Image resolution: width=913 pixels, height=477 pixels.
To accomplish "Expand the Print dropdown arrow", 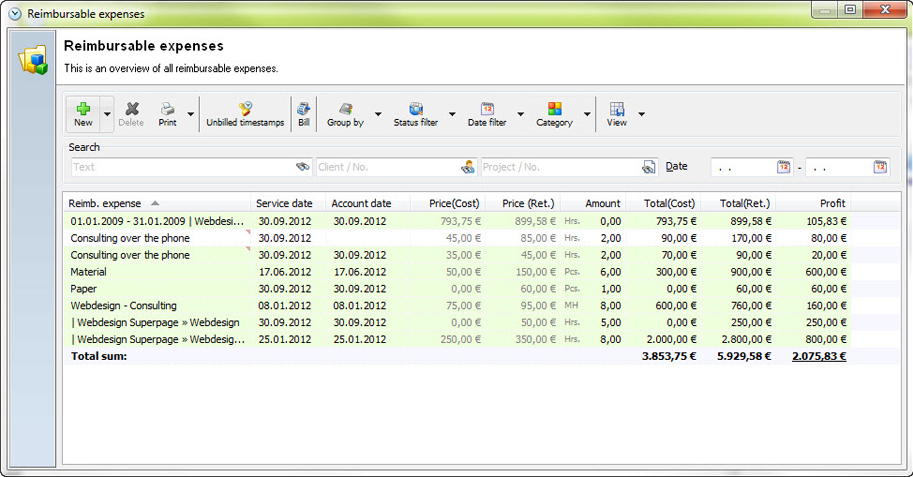I will (187, 114).
